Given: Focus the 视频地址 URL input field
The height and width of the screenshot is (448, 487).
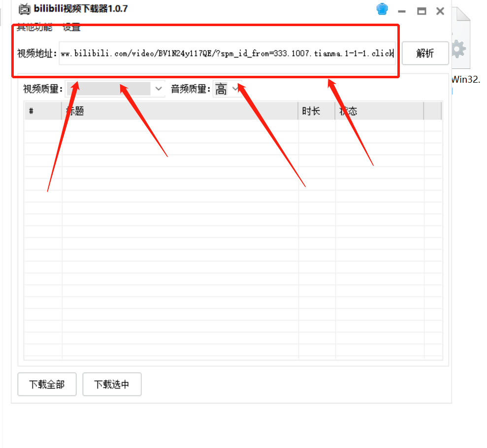Looking at the screenshot, I should [227, 53].
